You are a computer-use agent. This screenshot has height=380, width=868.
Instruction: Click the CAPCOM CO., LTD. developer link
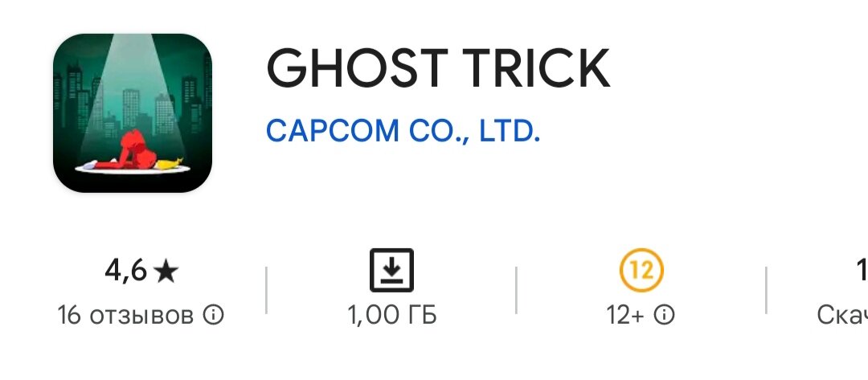coord(403,130)
